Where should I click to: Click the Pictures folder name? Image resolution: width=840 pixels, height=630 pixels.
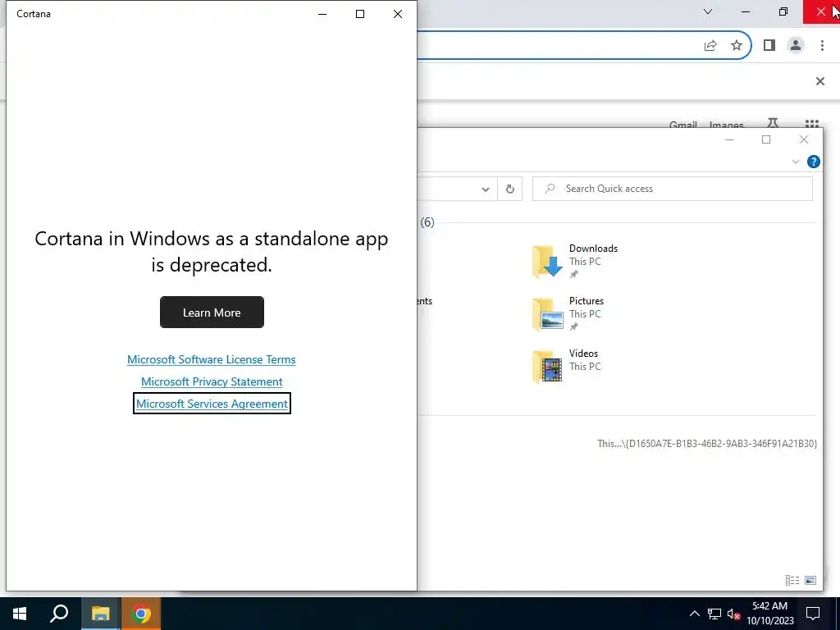(586, 301)
